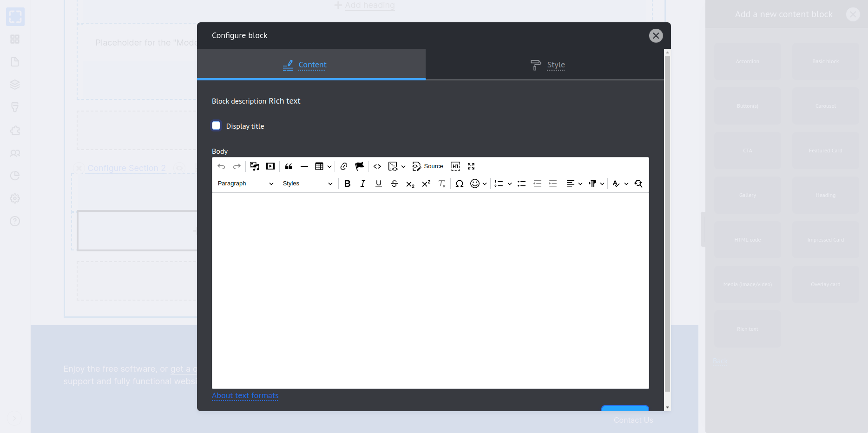Image resolution: width=868 pixels, height=433 pixels.
Task: Open find and replace tool
Action: coord(638,184)
